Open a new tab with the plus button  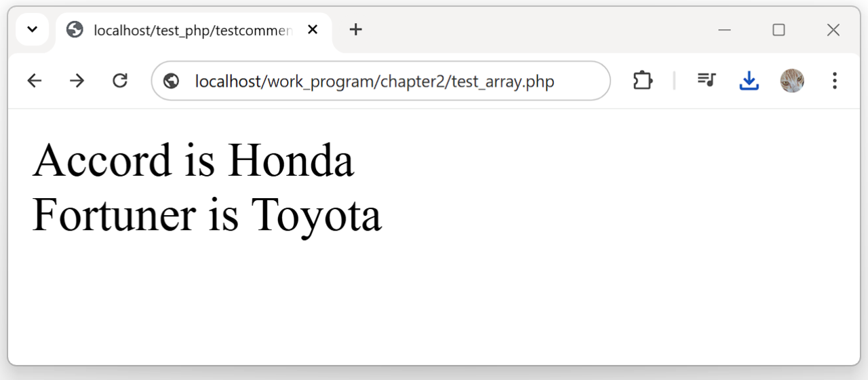[x=355, y=30]
